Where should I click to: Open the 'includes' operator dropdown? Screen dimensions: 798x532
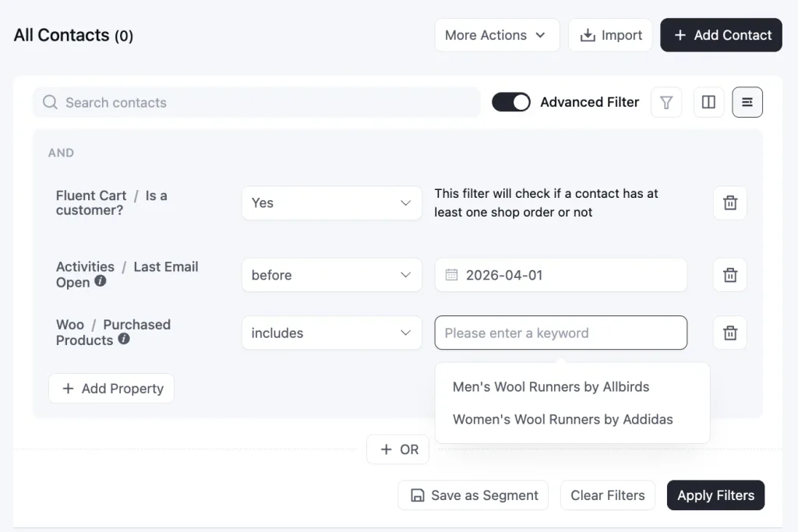[332, 333]
